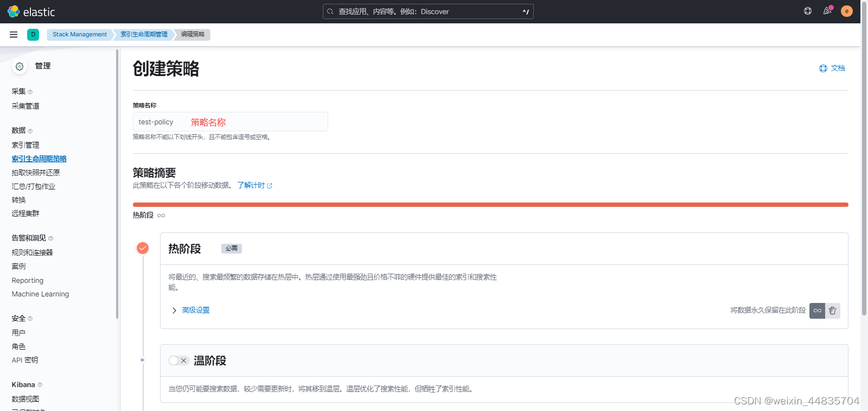Image resolution: width=868 pixels, height=411 pixels.
Task: Click the 必需 badge on hot phase
Action: pyautogui.click(x=232, y=249)
